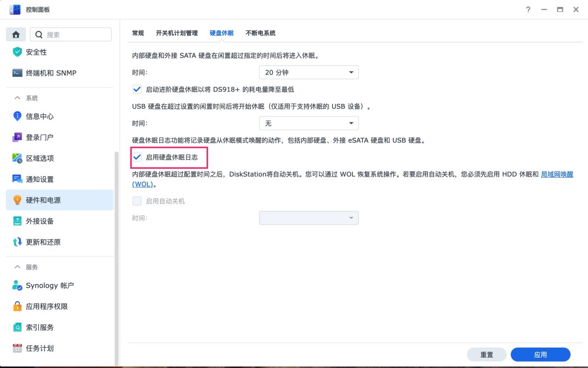Toggle the 启用自动关机 checkbox

(137, 201)
